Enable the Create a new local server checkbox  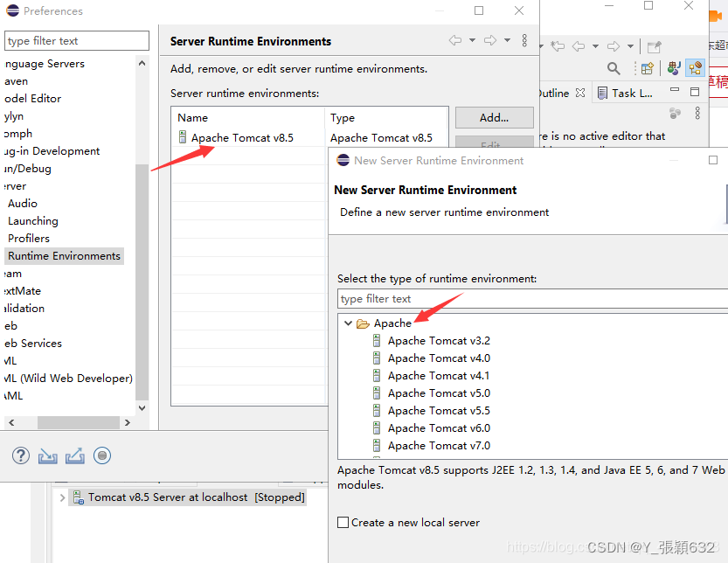coord(343,522)
